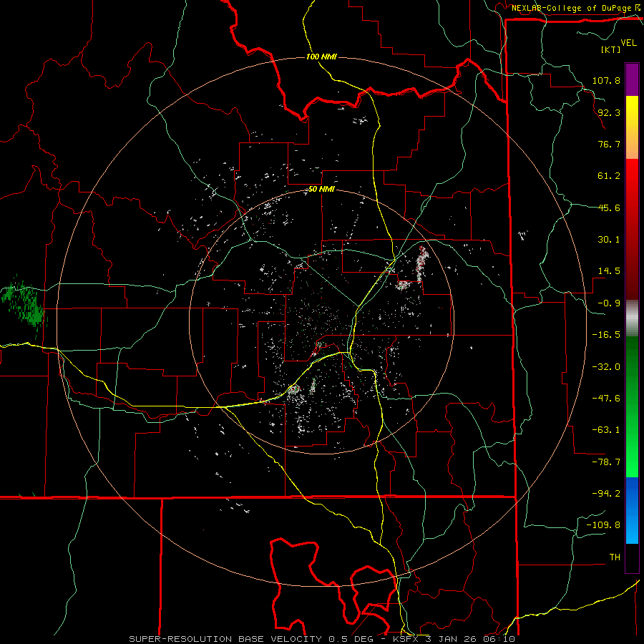Click the red-white velocity echo northeast of radar
Screen dimensions: 644x644
(421, 263)
